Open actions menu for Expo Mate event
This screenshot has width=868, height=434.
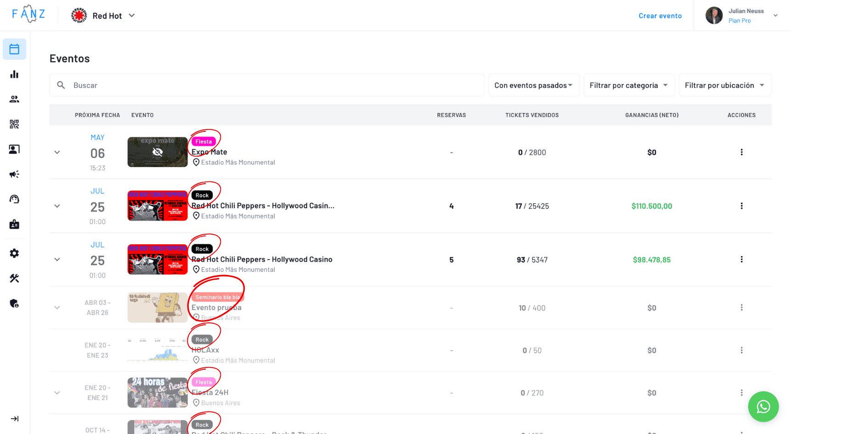[741, 152]
